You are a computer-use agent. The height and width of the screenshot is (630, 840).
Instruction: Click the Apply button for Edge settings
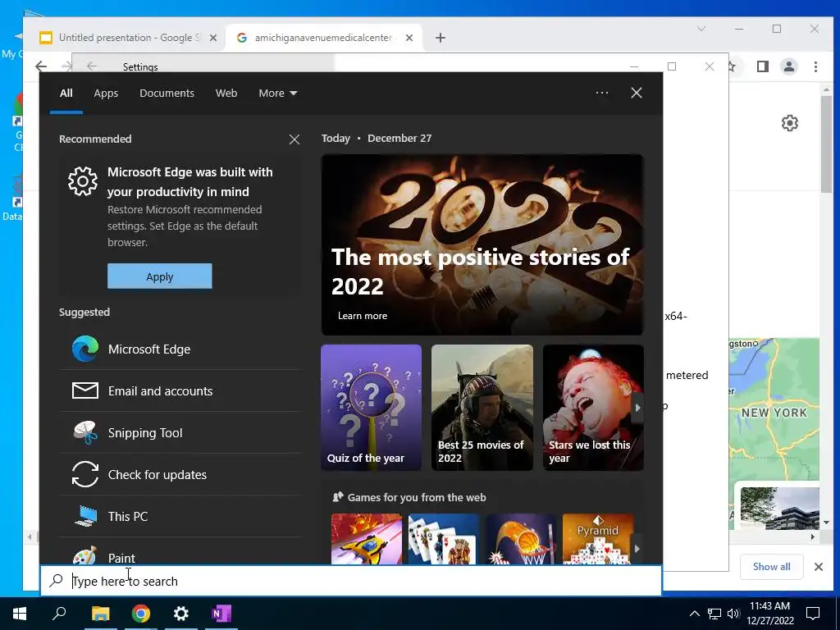coord(160,276)
